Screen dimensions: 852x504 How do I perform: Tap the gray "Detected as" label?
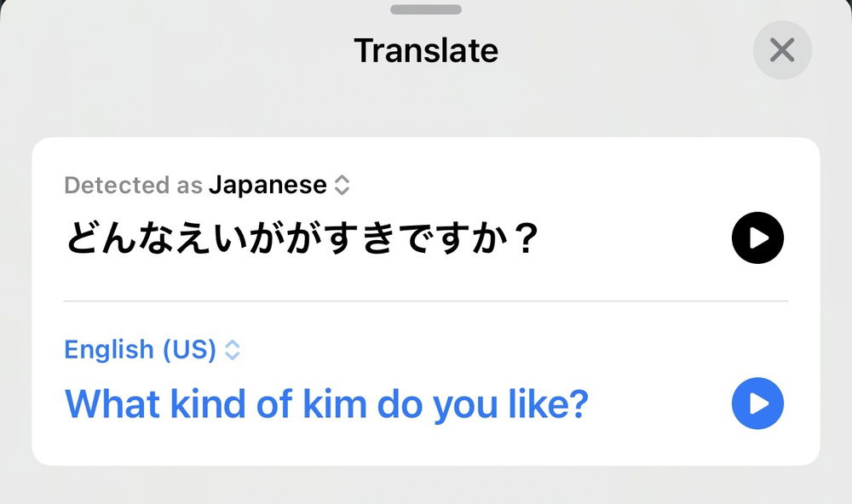click(133, 185)
